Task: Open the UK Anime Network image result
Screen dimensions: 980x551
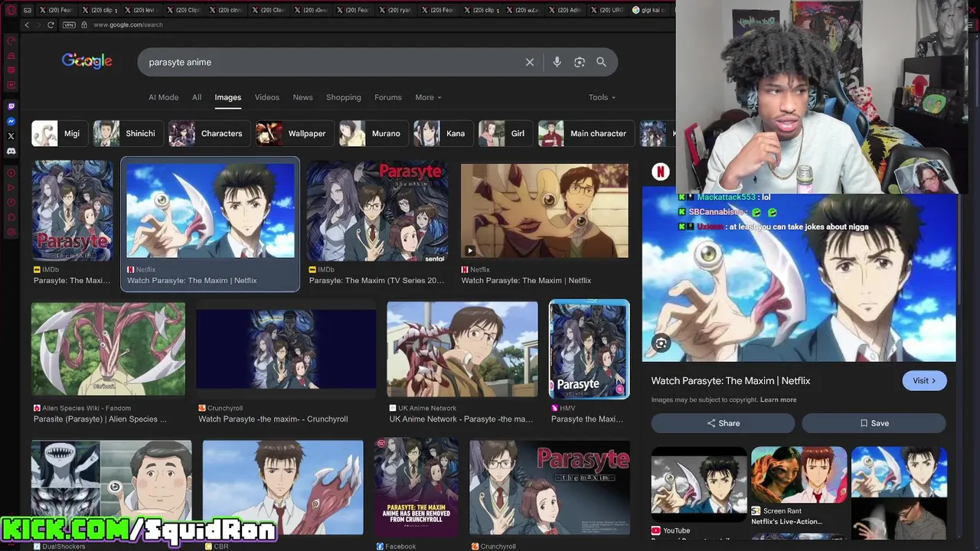Action: pyautogui.click(x=462, y=349)
